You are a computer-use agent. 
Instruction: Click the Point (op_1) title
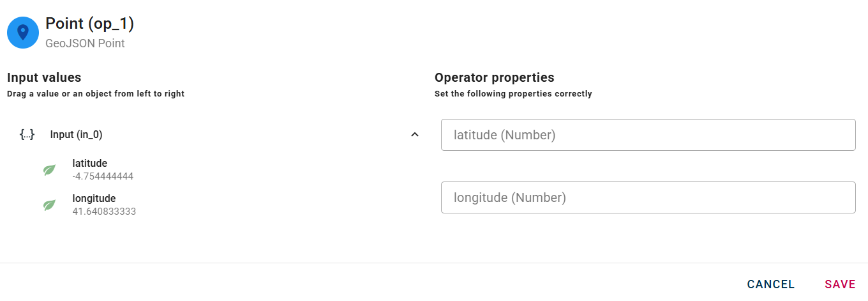pos(89,24)
